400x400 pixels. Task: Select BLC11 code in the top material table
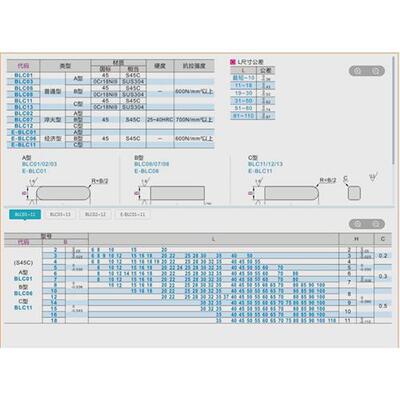point(24,101)
